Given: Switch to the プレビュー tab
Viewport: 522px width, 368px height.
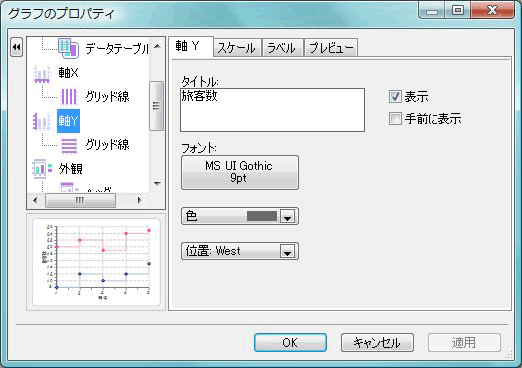Looking at the screenshot, I should pos(331,48).
